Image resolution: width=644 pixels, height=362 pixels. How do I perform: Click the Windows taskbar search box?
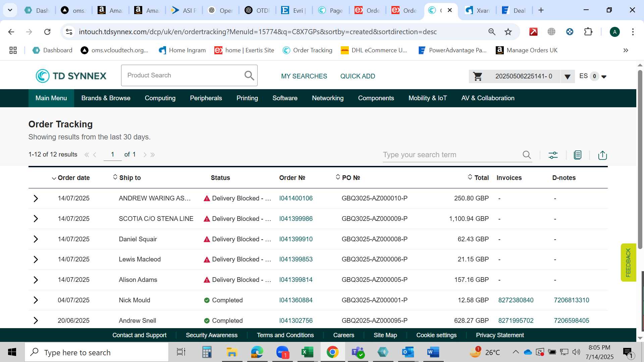tap(97, 352)
